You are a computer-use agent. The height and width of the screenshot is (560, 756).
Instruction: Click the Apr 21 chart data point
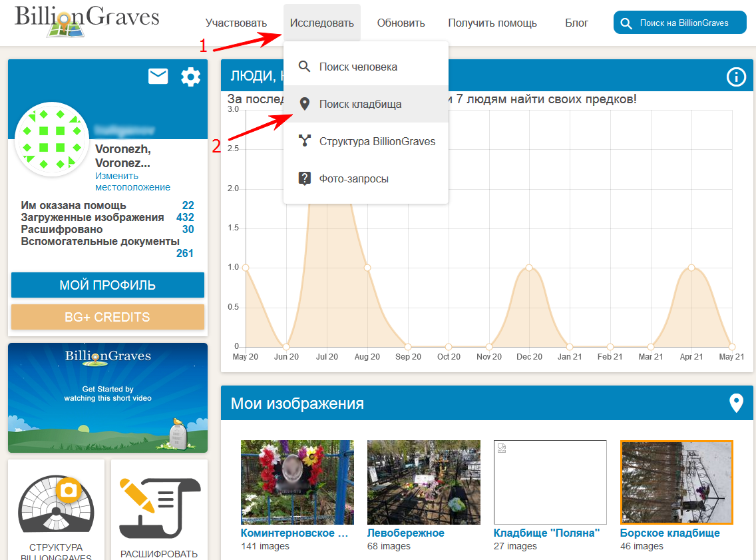tap(691, 267)
